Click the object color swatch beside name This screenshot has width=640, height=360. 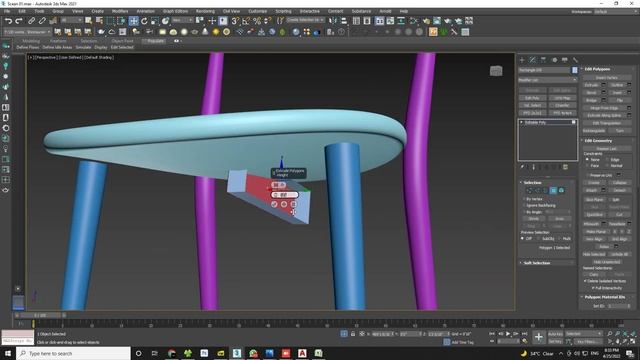(x=574, y=70)
